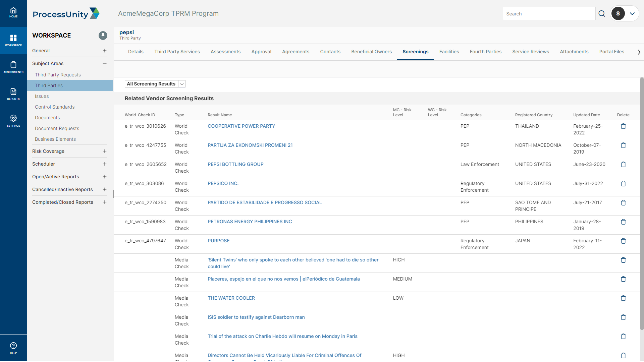Delete the Charlie Hebdo trial result
The height and width of the screenshot is (362, 644).
pyautogui.click(x=623, y=337)
